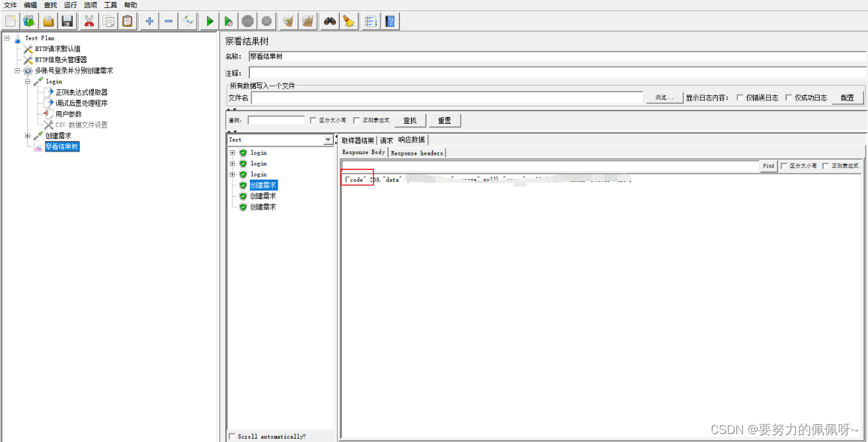Focus the 名称 name field

(x=557, y=56)
